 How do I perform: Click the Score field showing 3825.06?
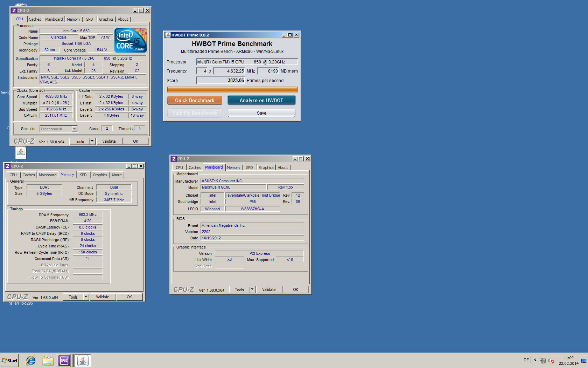click(220, 80)
